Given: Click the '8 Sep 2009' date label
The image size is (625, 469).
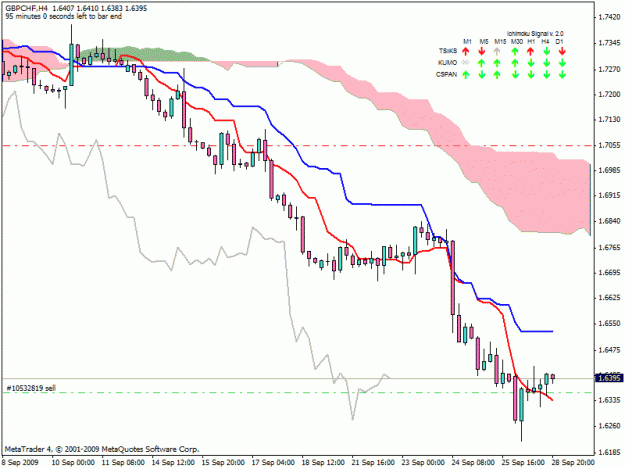Looking at the screenshot, I should point(21,462).
